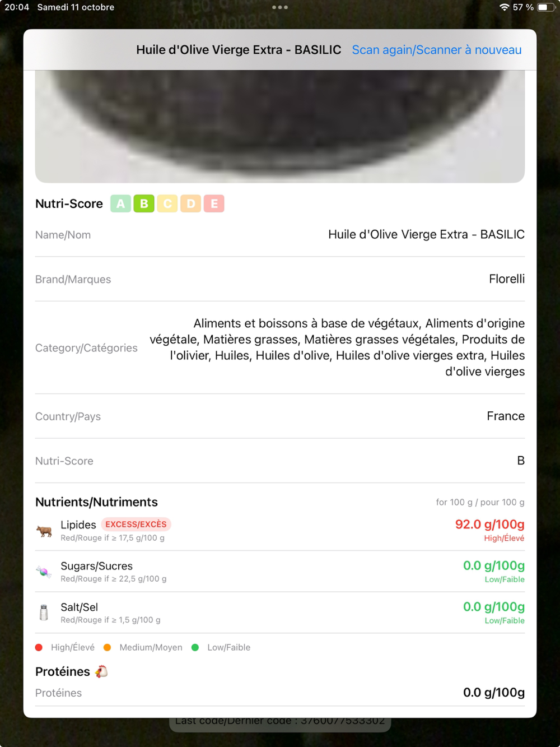Open the product photo thumbnail
560x747 pixels.
(x=280, y=126)
